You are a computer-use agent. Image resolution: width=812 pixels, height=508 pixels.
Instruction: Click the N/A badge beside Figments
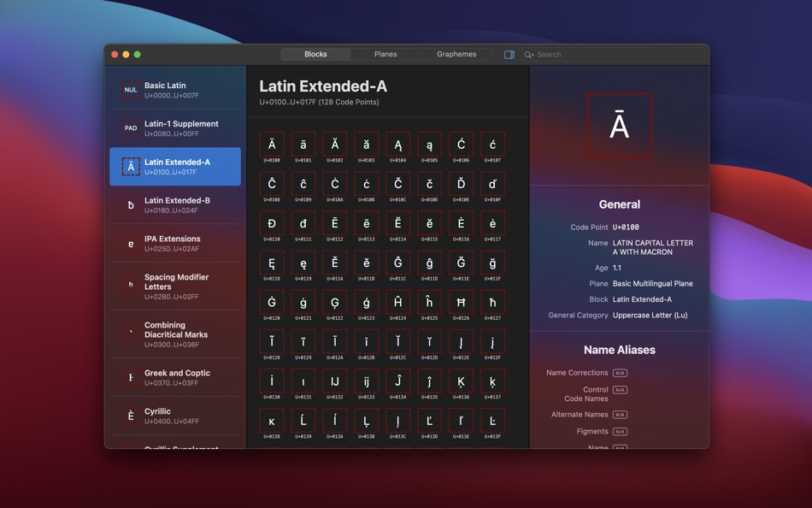[x=620, y=431]
